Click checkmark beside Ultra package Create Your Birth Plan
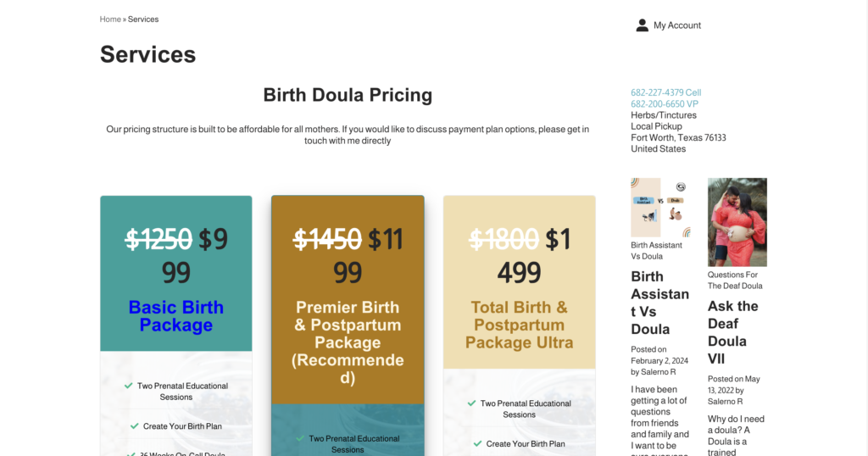Viewport: 868px width, 456px height. (477, 443)
